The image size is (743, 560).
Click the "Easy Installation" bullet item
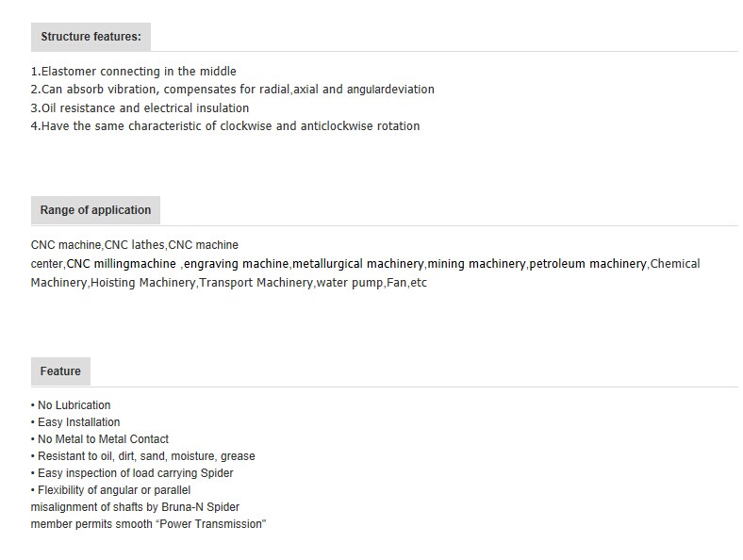click(x=75, y=422)
